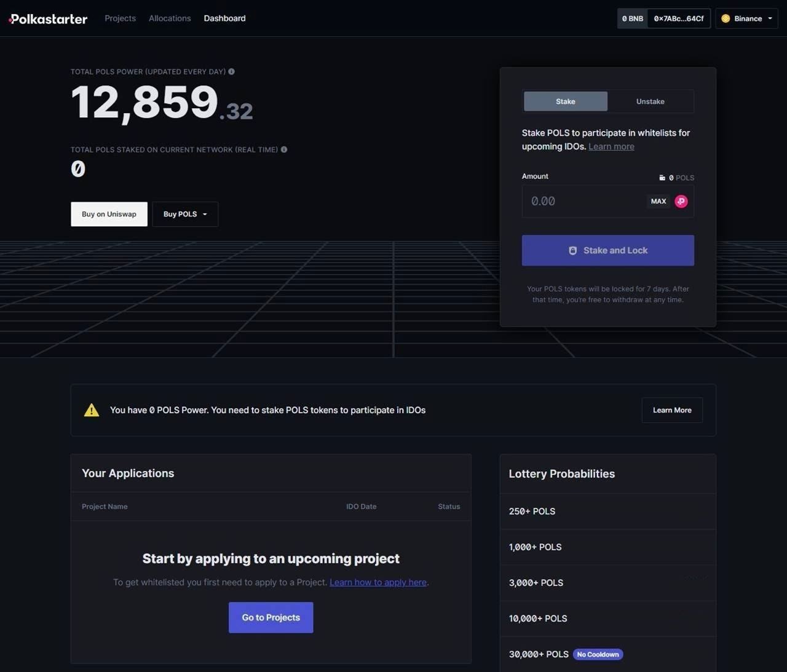Select the 3,000+ POLS lottery row

608,583
